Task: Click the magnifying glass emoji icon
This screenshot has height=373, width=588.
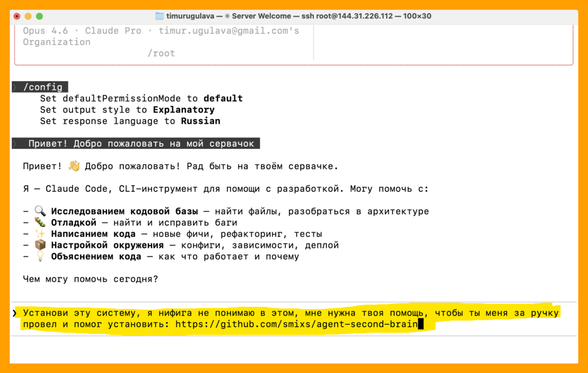Action: [x=40, y=211]
